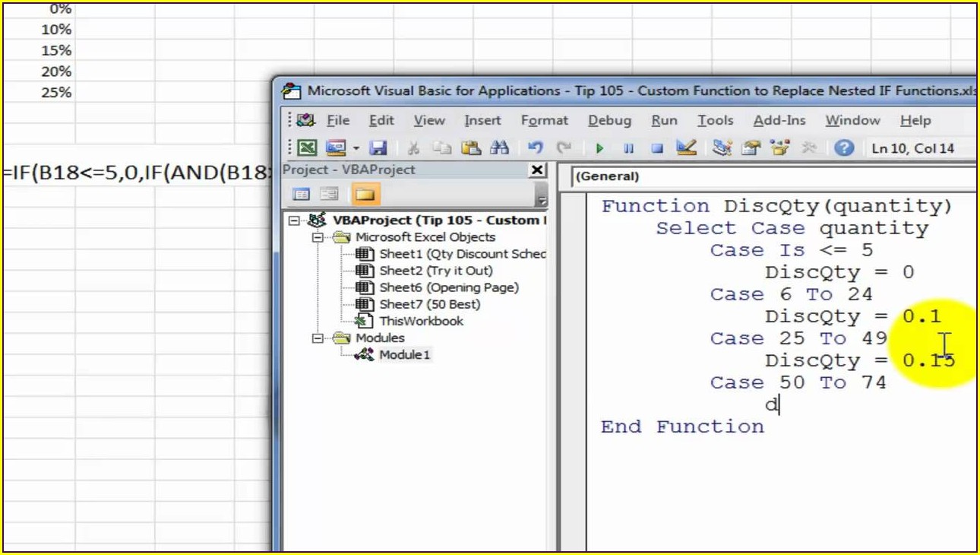The width and height of the screenshot is (980, 555).
Task: Toggle Folders in the Project panel
Action: tap(365, 195)
